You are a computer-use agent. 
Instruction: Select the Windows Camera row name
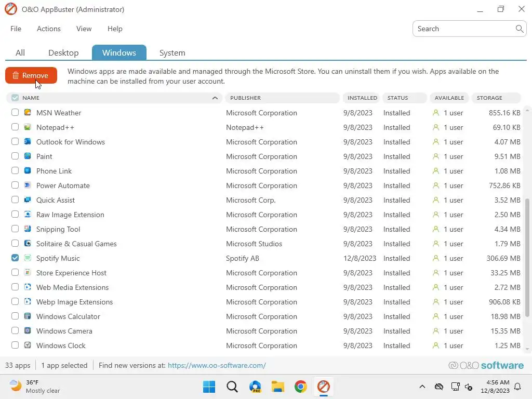tap(64, 331)
